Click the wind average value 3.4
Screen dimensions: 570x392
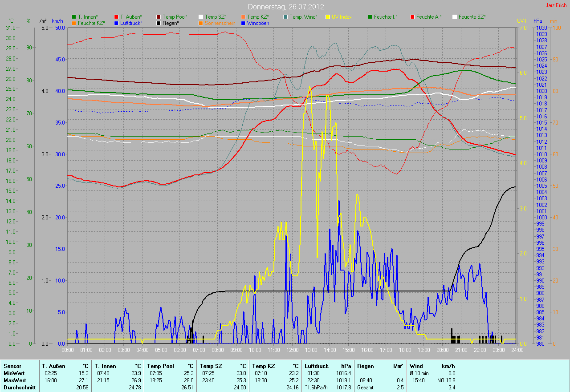click(x=452, y=388)
